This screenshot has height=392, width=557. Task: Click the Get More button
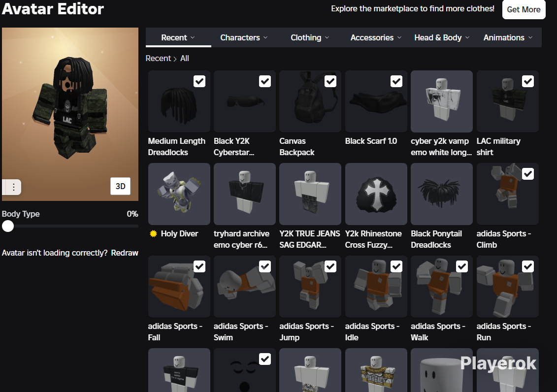pos(524,9)
